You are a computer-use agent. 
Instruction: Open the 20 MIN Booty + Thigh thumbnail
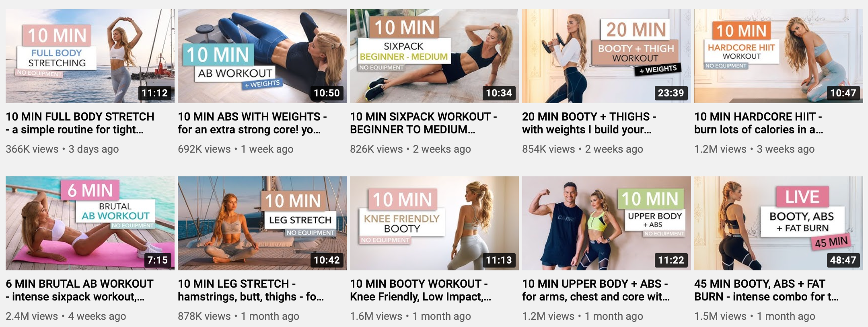point(607,56)
